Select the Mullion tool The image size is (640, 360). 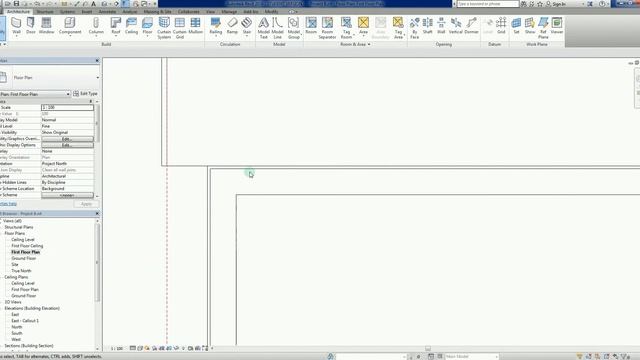(x=196, y=26)
